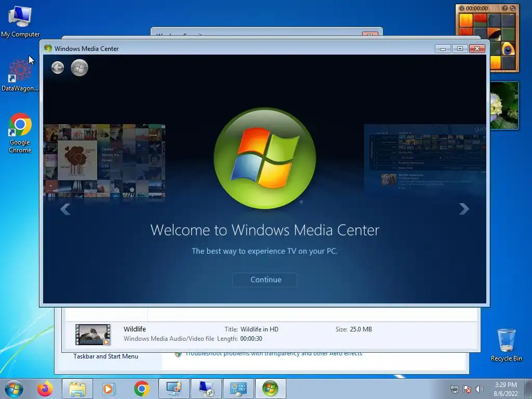532x399 pixels.
Task: Click the TV guide preview image
Action: pyautogui.click(x=425, y=158)
